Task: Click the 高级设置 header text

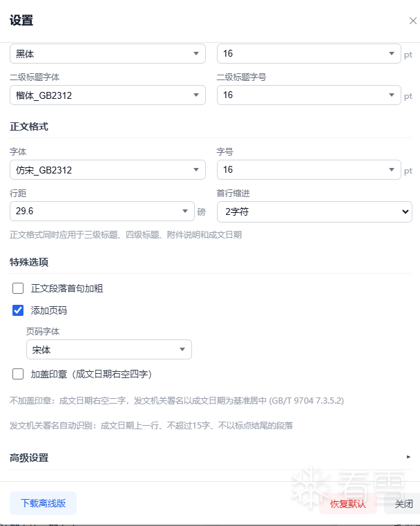Action: pyautogui.click(x=29, y=458)
